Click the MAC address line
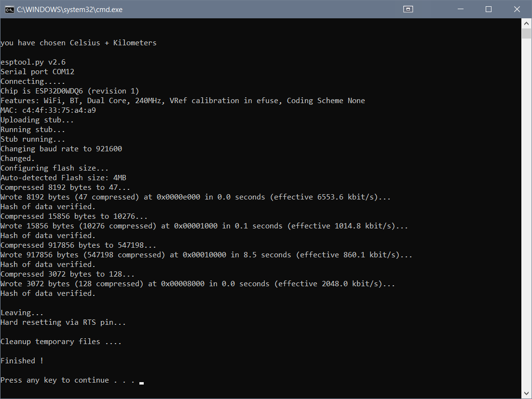This screenshot has width=532, height=399. point(48,110)
